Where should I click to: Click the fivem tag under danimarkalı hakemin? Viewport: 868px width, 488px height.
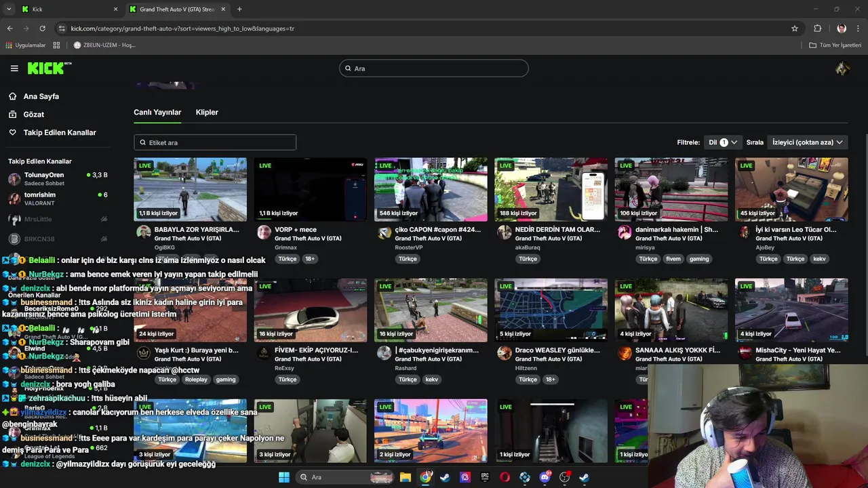click(x=673, y=259)
